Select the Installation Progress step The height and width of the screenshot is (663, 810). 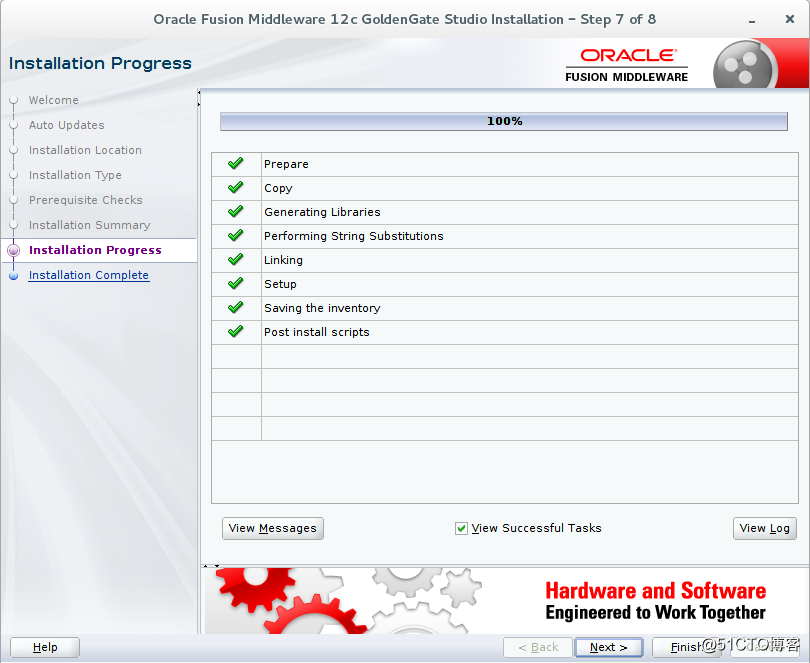point(96,250)
